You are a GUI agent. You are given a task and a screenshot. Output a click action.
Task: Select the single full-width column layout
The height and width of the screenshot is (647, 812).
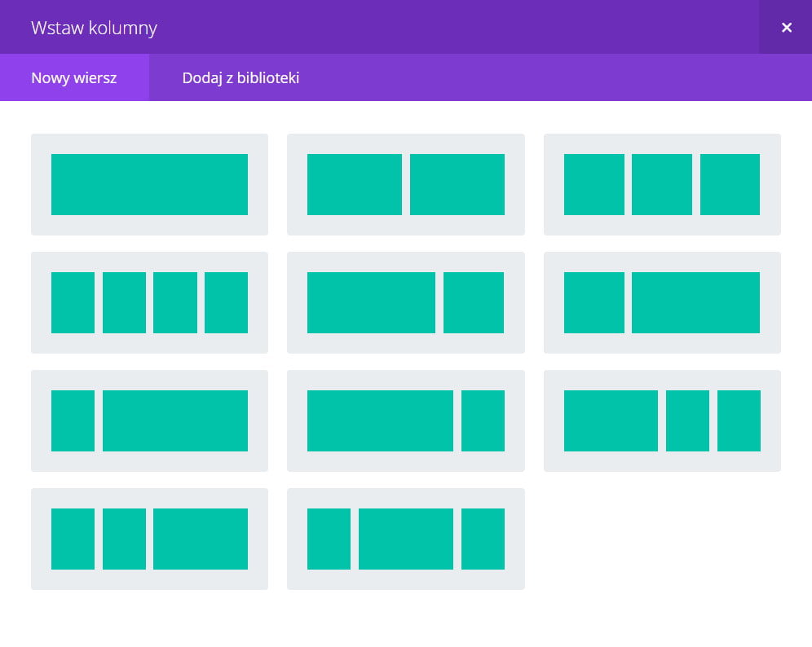149,184
